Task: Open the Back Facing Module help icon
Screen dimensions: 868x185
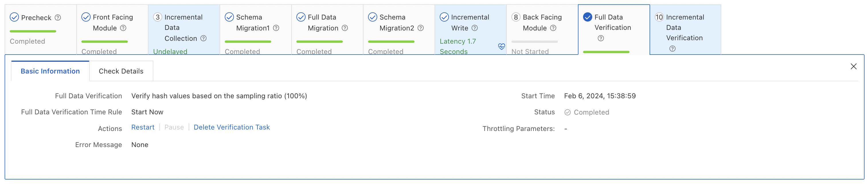Action: 554,28
